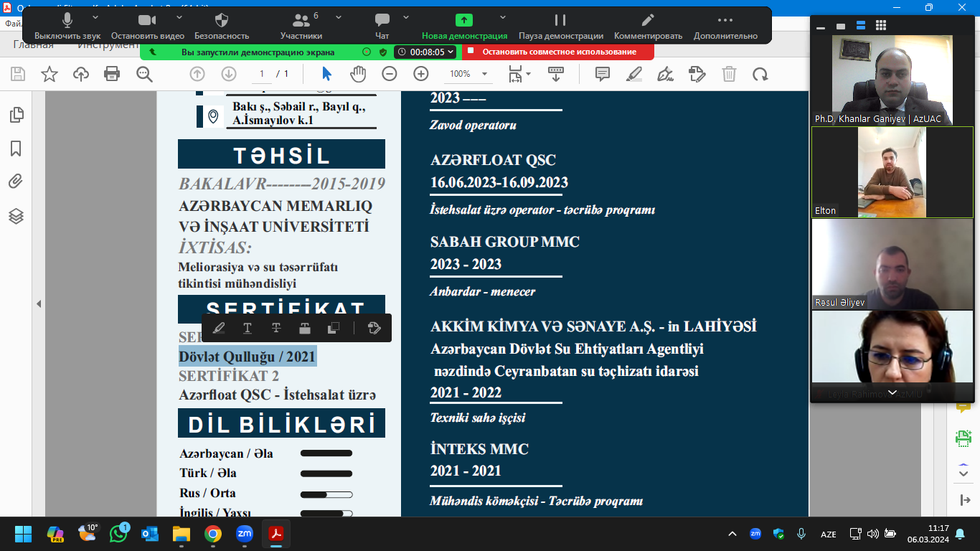Zoom out with the minus button
This screenshot has width=980, height=551.
click(x=390, y=74)
